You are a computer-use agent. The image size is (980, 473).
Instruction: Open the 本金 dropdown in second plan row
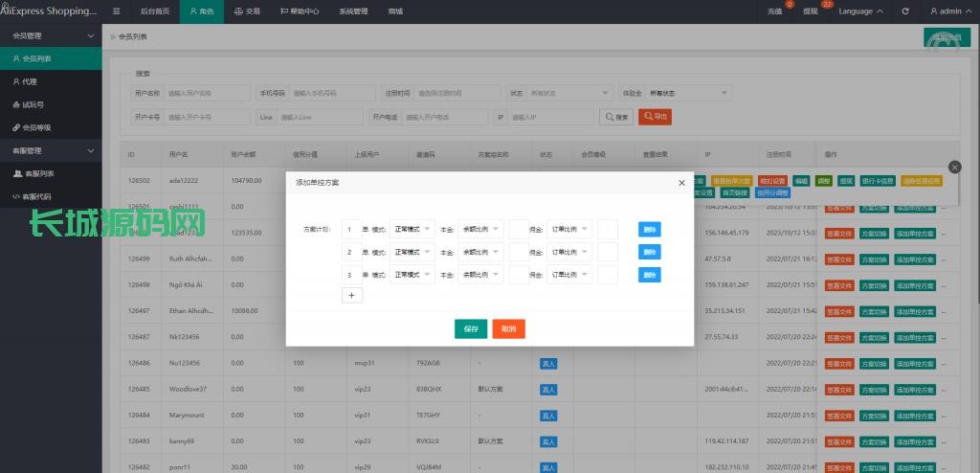tap(480, 252)
